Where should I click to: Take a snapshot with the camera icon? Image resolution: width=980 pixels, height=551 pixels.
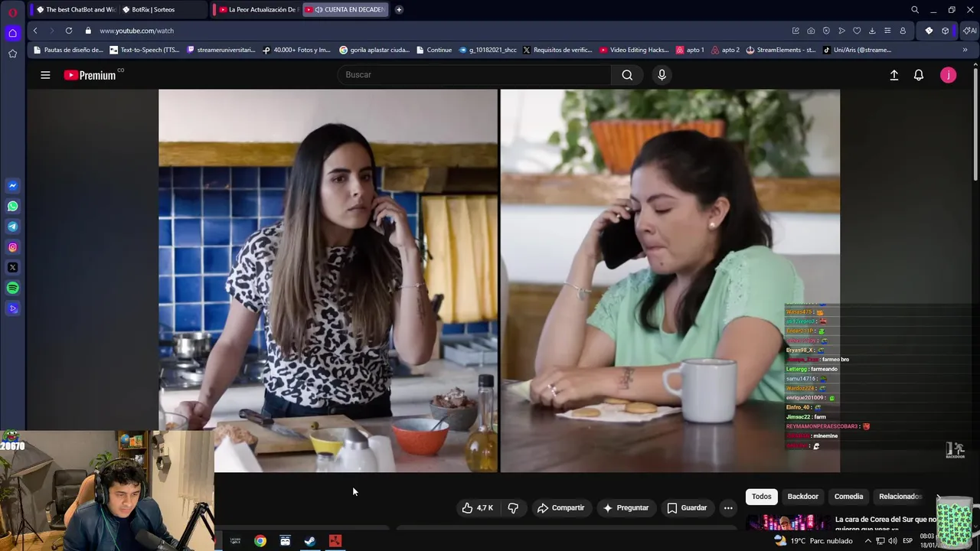811,31
